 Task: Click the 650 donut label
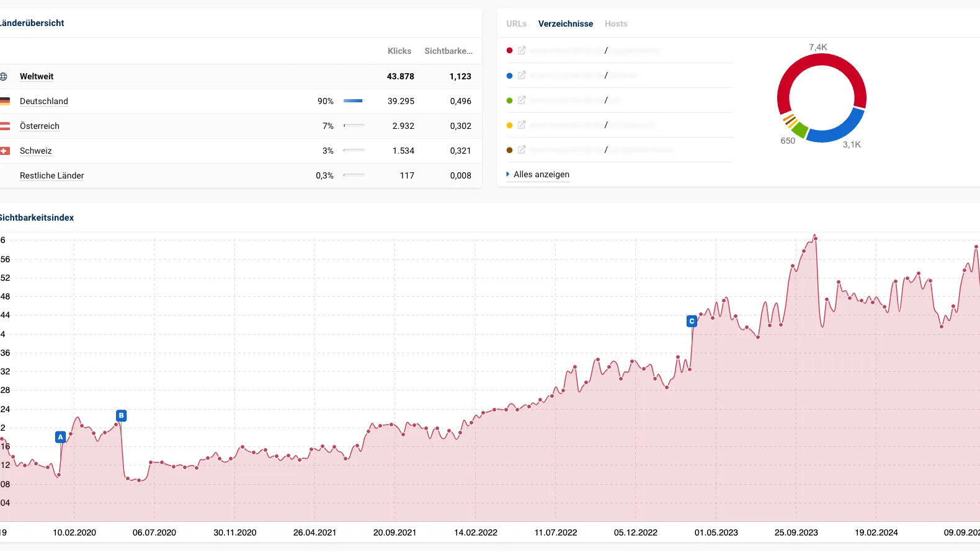(788, 141)
